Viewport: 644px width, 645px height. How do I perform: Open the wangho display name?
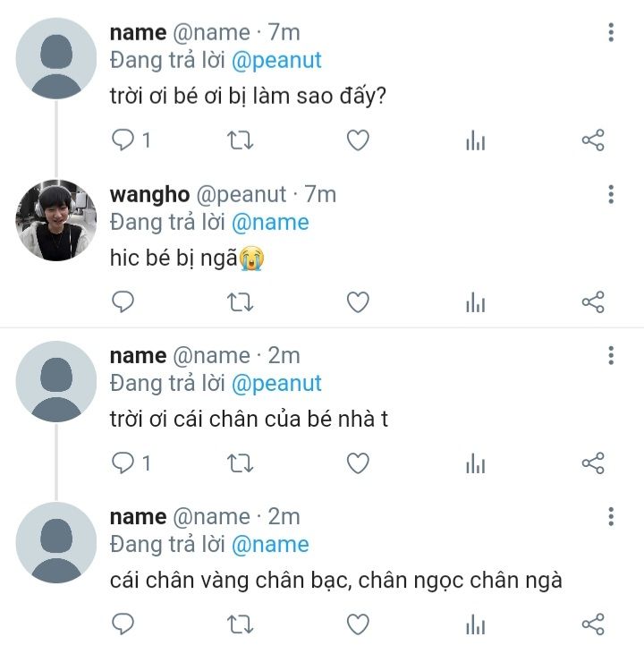click(149, 194)
